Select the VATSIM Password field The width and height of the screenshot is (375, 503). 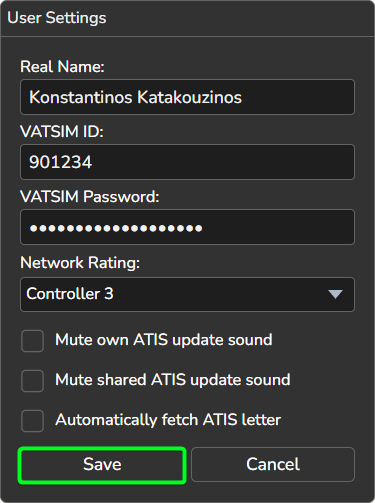pyautogui.click(x=187, y=227)
